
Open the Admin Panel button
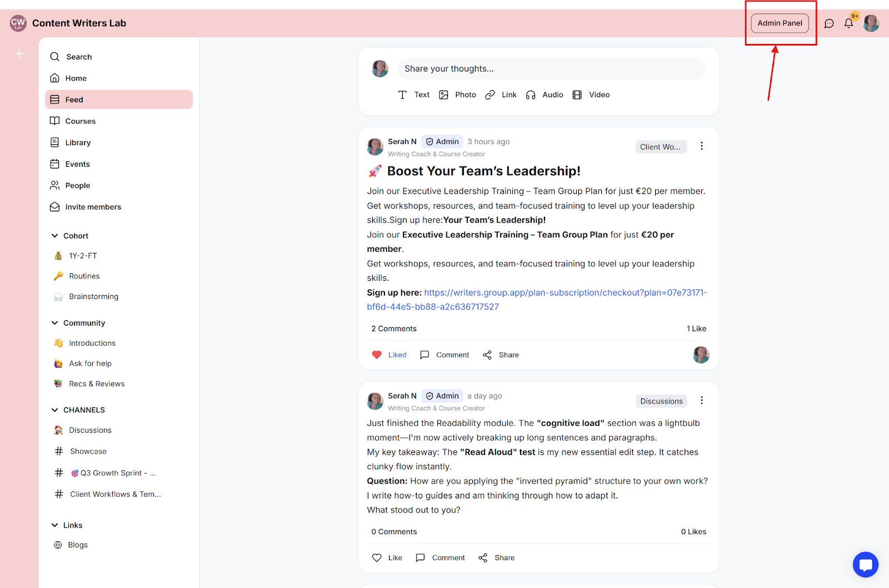coord(780,23)
